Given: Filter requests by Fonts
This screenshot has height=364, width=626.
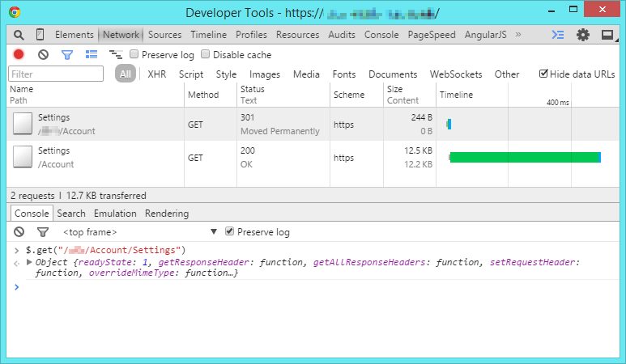Looking at the screenshot, I should click(344, 74).
